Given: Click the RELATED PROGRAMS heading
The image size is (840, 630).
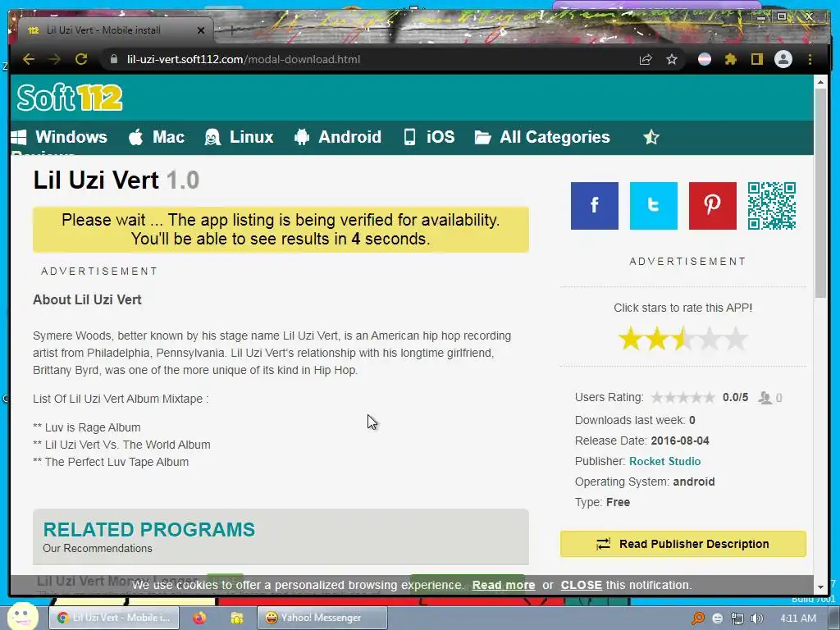Looking at the screenshot, I should [x=149, y=529].
